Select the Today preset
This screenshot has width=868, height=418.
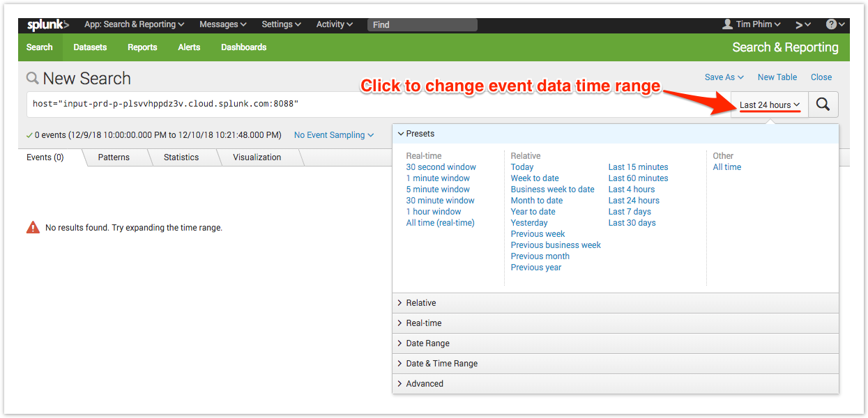click(522, 167)
